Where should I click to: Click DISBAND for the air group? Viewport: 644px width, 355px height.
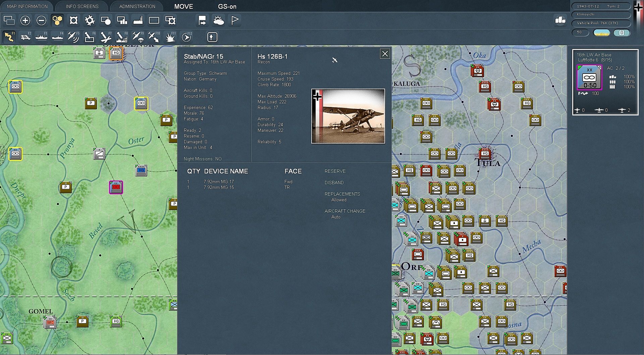coord(334,183)
